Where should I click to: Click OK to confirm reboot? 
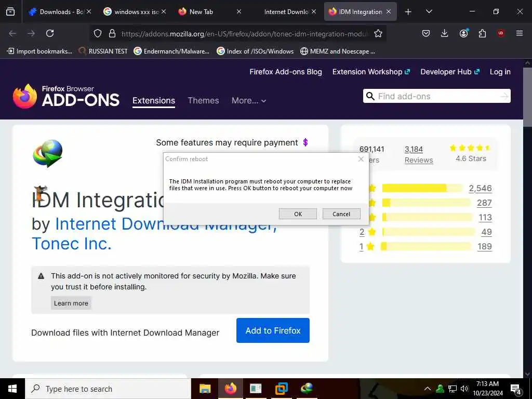click(x=298, y=214)
